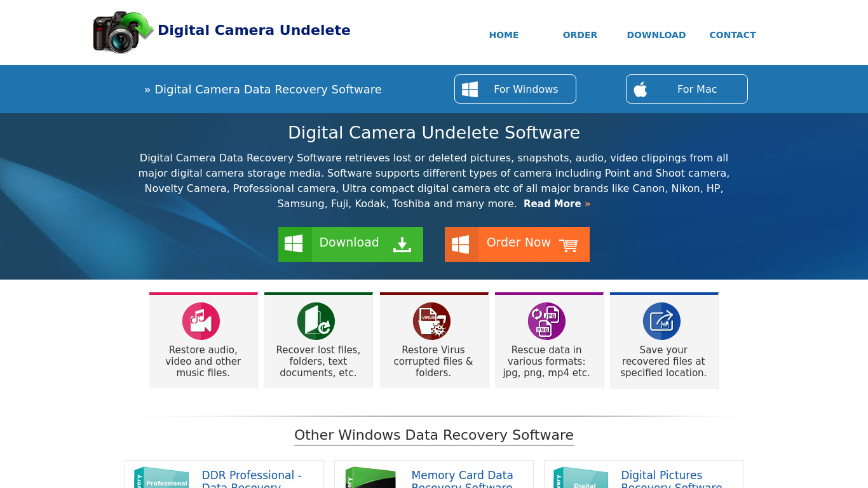
Task: Click the shopping cart icon
Action: pos(569,245)
